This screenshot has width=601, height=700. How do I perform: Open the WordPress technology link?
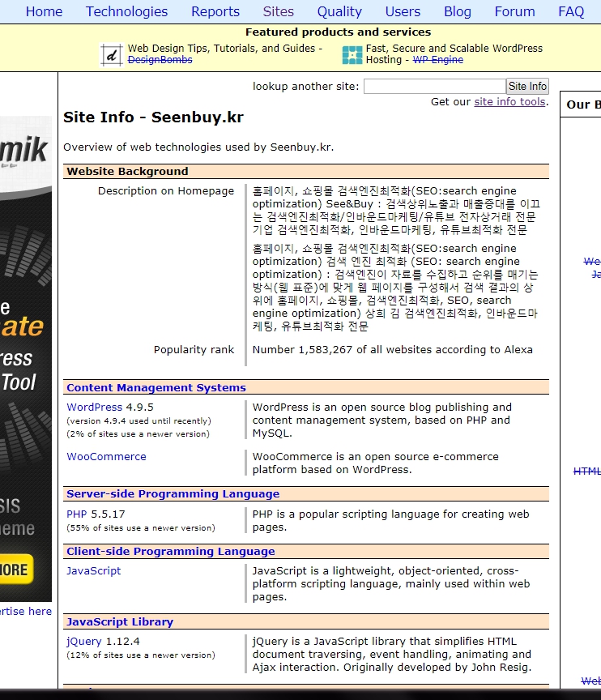94,408
